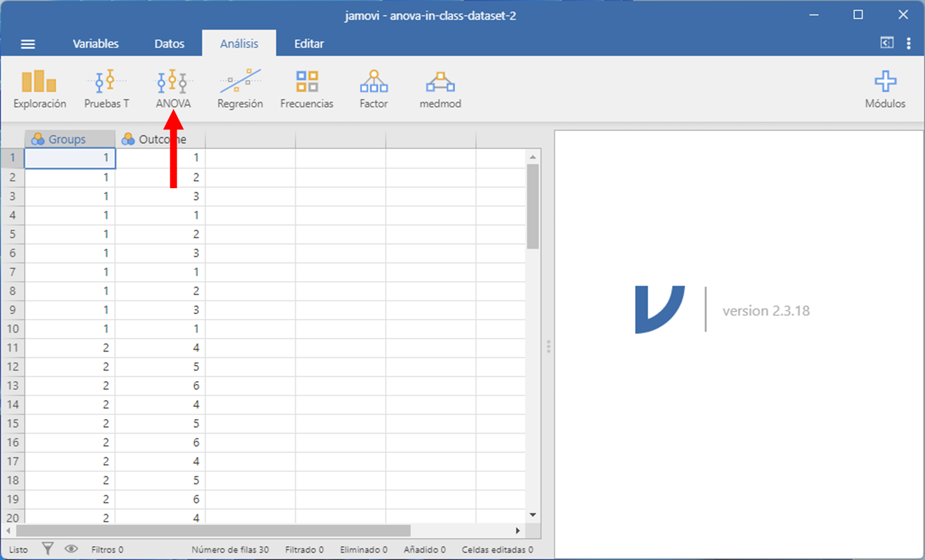This screenshot has width=925, height=560.
Task: Open the Regresión analysis menu
Action: click(240, 89)
